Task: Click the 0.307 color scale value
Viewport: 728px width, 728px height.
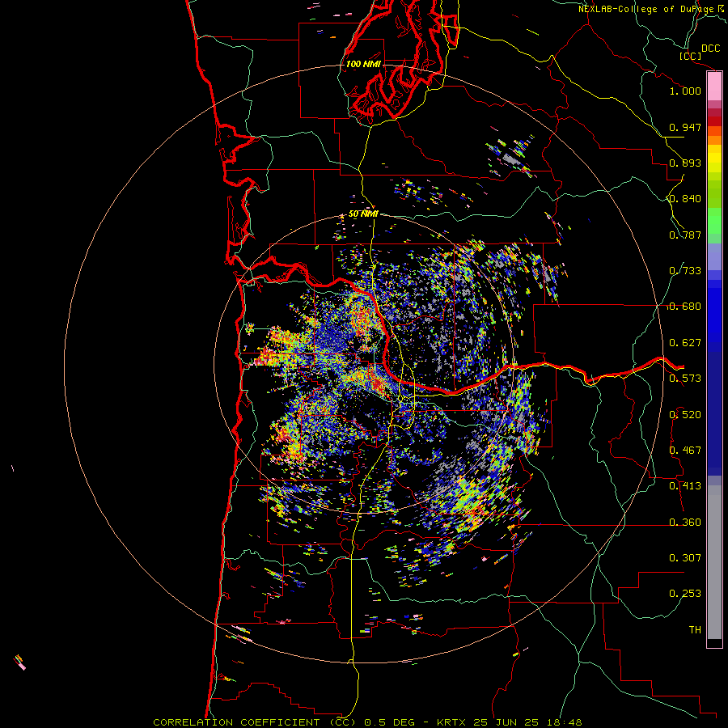Action: pyautogui.click(x=685, y=558)
